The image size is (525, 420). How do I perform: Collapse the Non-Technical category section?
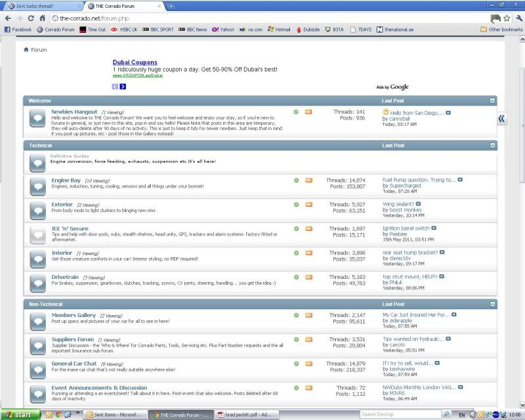click(x=492, y=304)
